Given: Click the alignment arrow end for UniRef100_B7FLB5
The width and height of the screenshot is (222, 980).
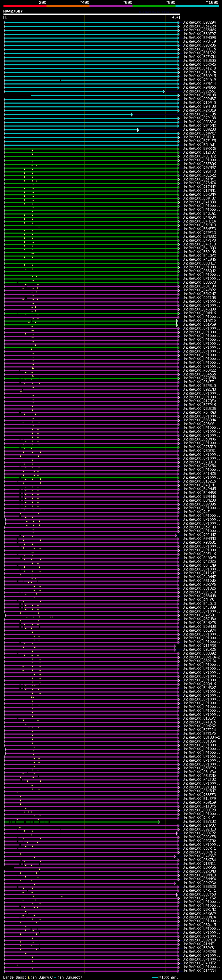Looking at the screenshot, I should (x=132, y=114).
